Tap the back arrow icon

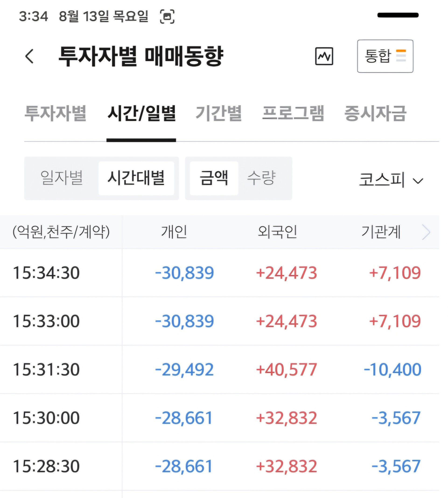(30, 56)
